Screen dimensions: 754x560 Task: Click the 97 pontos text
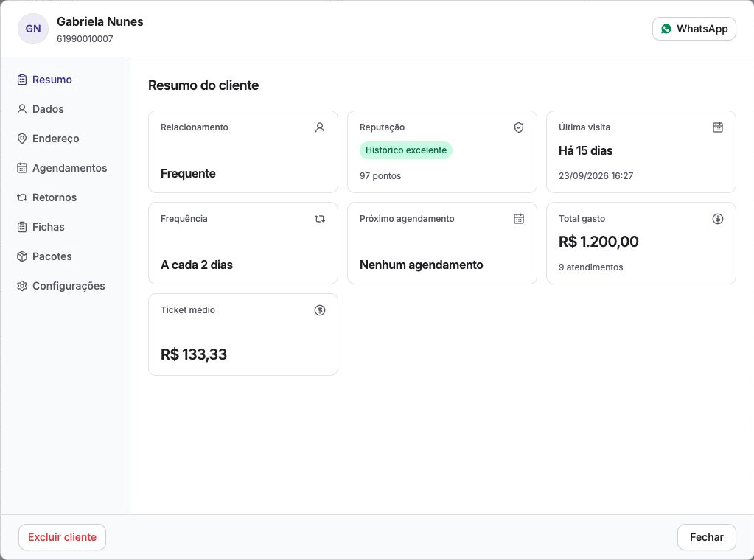click(380, 176)
